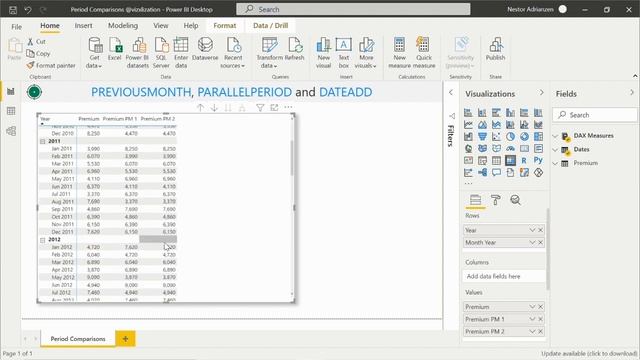Collapse the 2012 year group
This screenshot has height=360, width=640.
coord(42,240)
